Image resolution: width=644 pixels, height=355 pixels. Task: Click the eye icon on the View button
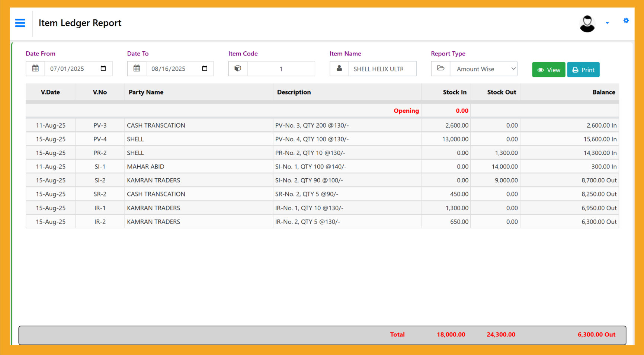click(541, 70)
